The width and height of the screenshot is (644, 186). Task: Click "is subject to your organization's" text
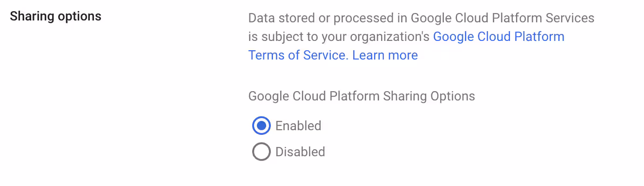click(x=339, y=37)
